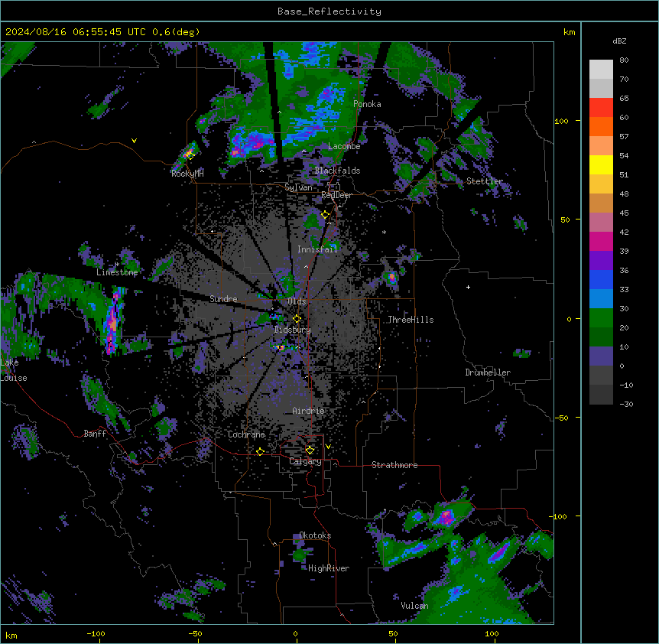Click the Innisfail city label
Viewport: 659px width, 644px height.
317,249
